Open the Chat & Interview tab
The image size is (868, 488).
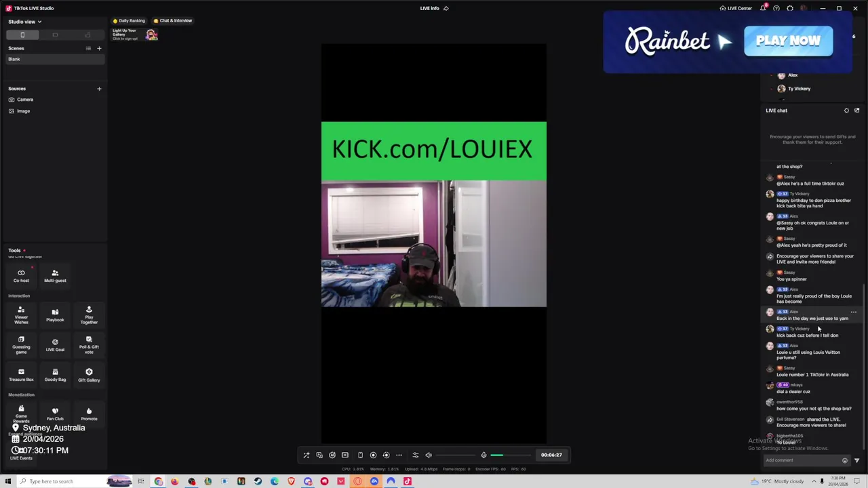click(x=173, y=20)
